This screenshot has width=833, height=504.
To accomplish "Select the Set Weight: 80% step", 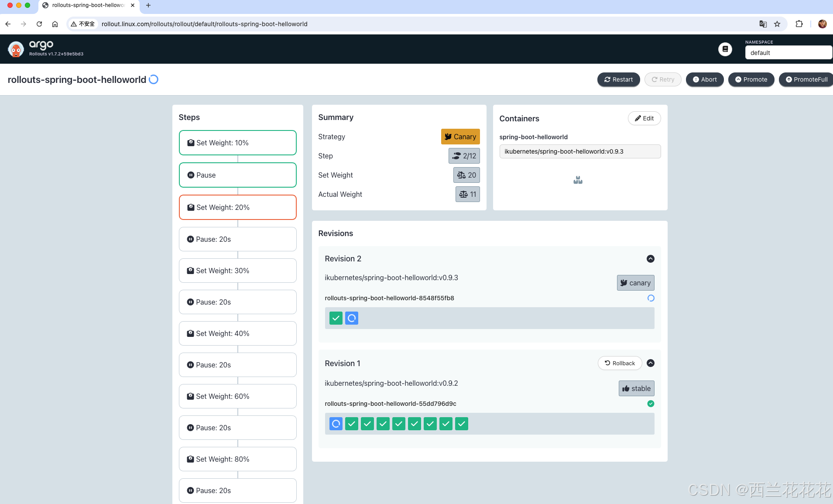I will click(x=238, y=459).
